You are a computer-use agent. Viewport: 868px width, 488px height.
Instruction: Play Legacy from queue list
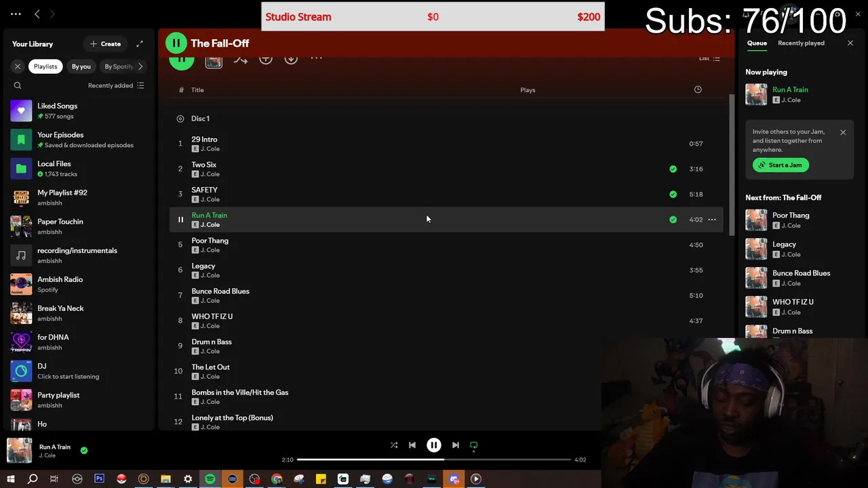tap(800, 249)
